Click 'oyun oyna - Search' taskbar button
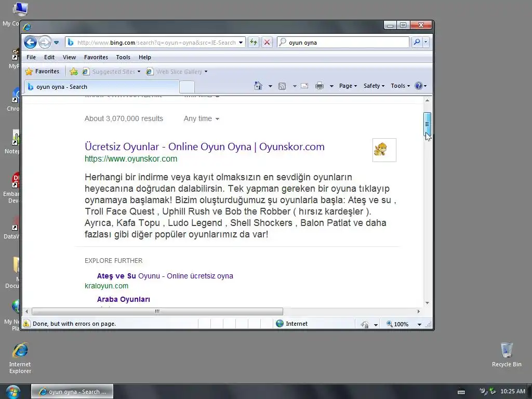Image resolution: width=532 pixels, height=399 pixels. tap(72, 392)
